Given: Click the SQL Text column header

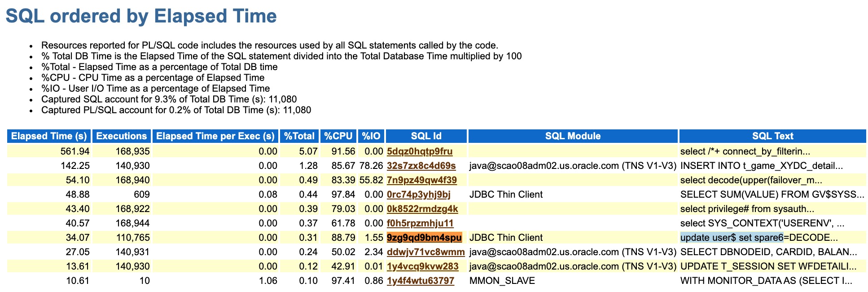Looking at the screenshot, I should (x=773, y=136).
